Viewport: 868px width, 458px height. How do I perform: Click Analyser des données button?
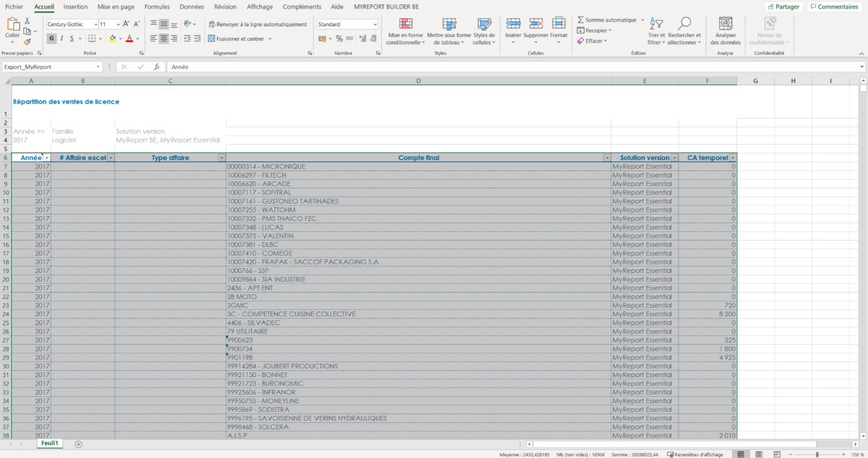point(725,31)
